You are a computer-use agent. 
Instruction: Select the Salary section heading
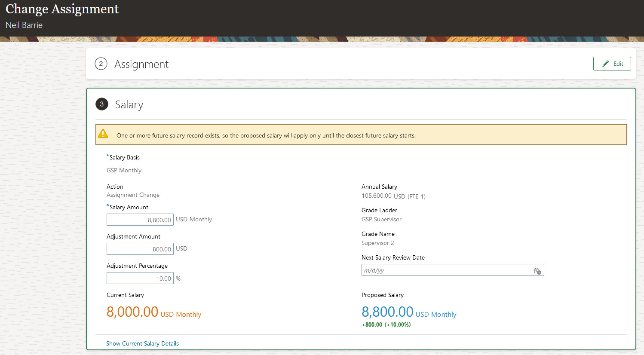[x=129, y=104]
